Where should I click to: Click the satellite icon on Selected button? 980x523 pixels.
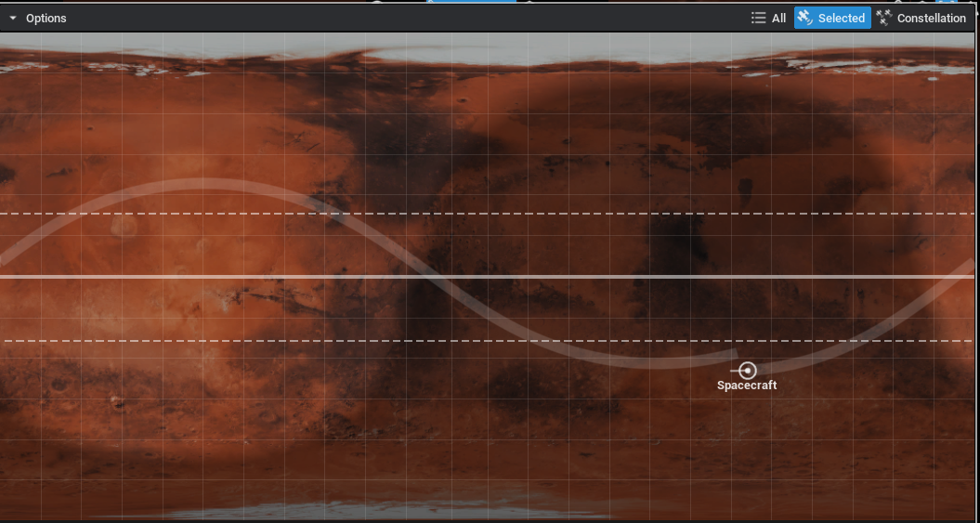click(804, 18)
